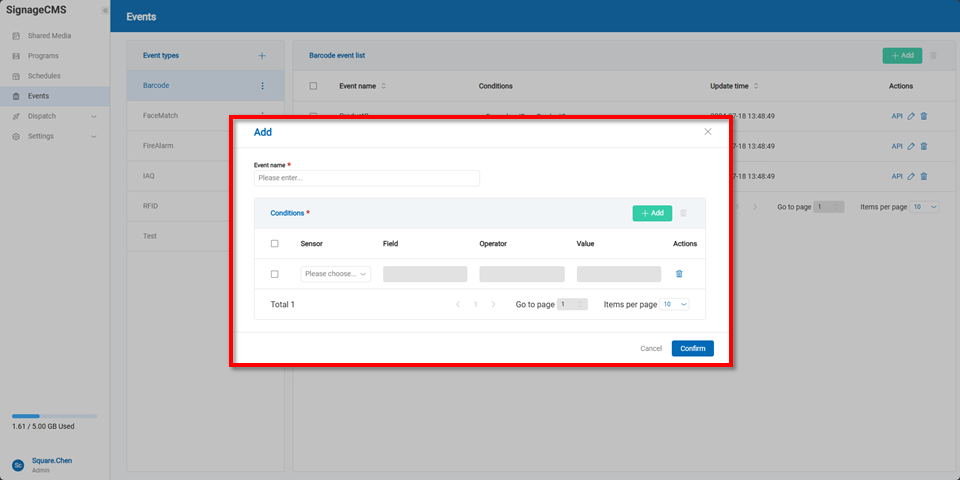Click the previous page arrow in the dialog pagination

pyautogui.click(x=458, y=304)
